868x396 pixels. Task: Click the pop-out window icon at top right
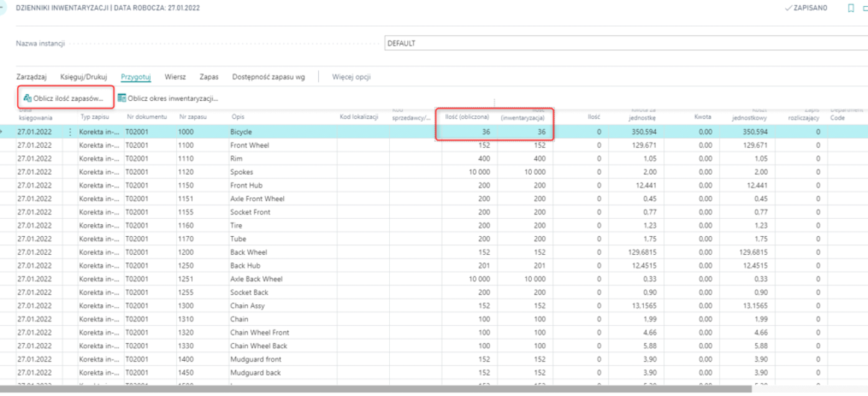(866, 7)
